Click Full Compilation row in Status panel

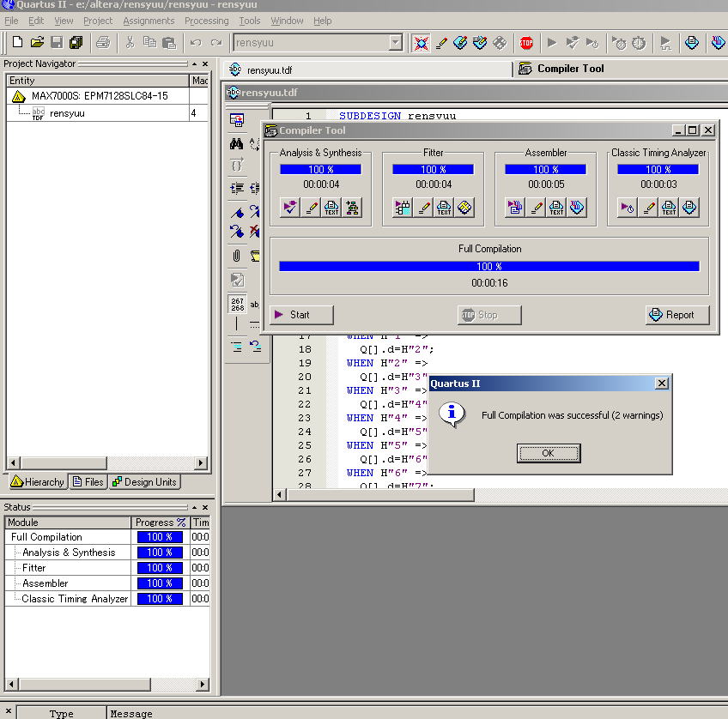click(x=107, y=537)
